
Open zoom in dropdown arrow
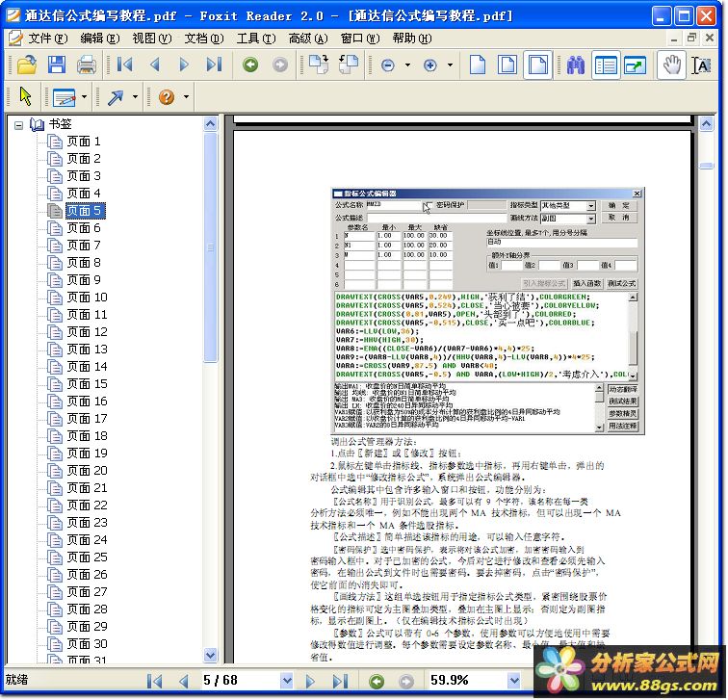pyautogui.click(x=450, y=65)
